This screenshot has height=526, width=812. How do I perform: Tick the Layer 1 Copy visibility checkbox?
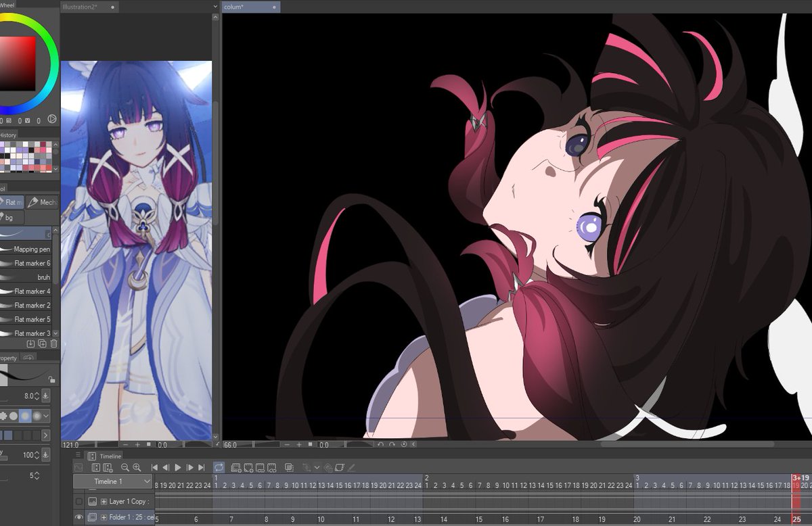click(x=79, y=502)
